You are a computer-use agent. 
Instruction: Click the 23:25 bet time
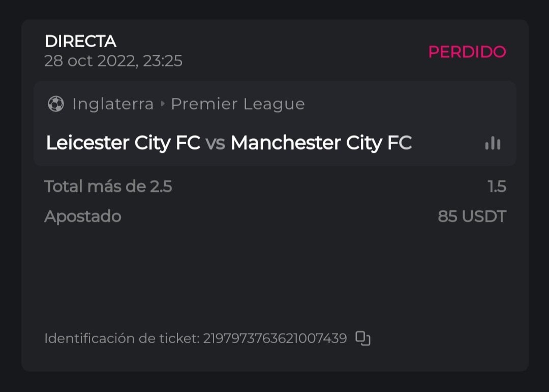coord(162,61)
